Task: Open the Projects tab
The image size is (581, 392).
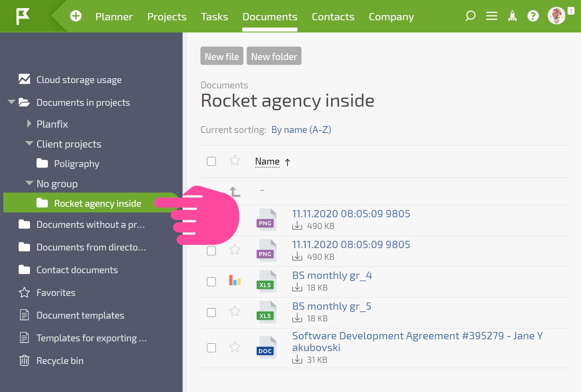Action: tap(167, 17)
